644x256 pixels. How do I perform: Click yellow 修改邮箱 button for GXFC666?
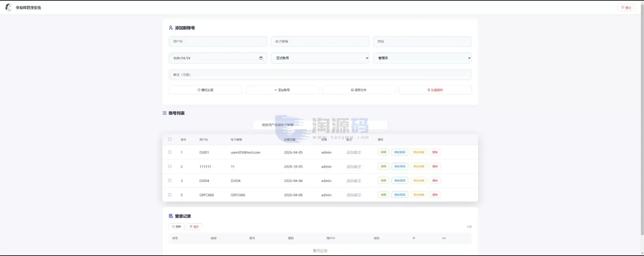tap(418, 195)
